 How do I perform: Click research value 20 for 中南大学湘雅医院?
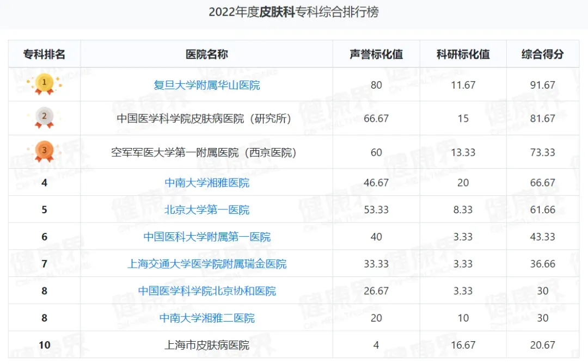[463, 183]
